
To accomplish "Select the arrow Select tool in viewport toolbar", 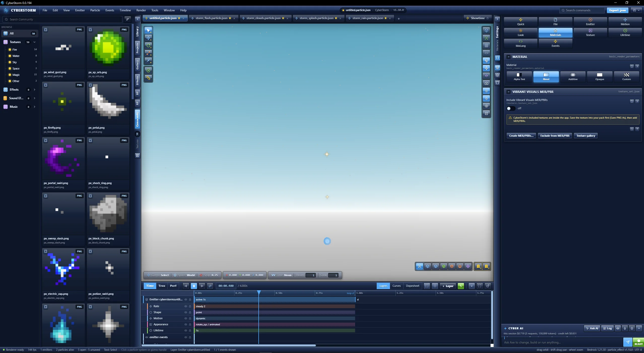I will click(148, 30).
